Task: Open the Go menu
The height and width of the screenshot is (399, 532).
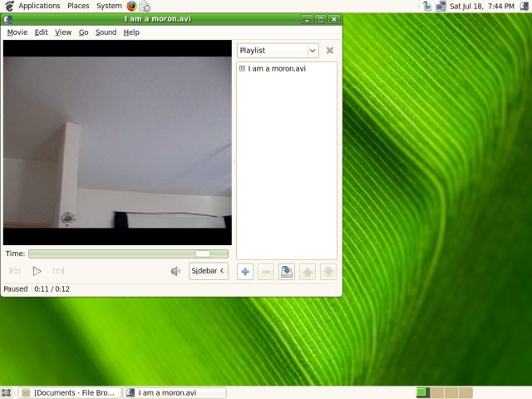Action: coord(83,32)
